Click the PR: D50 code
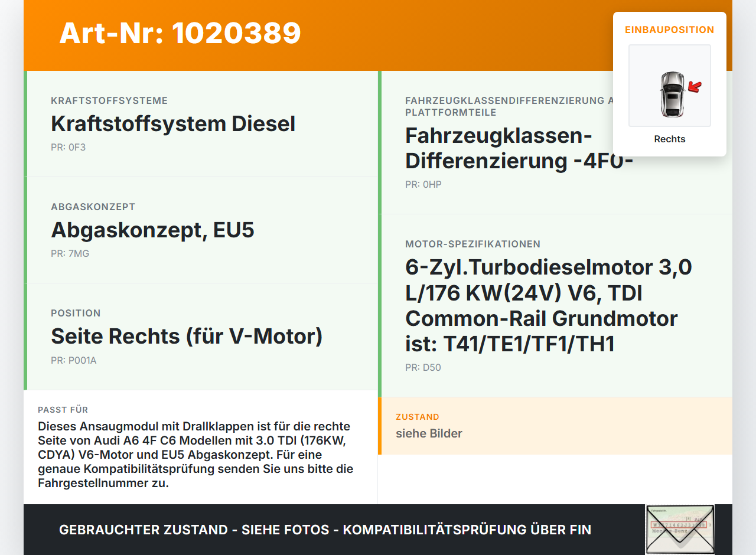 423,367
